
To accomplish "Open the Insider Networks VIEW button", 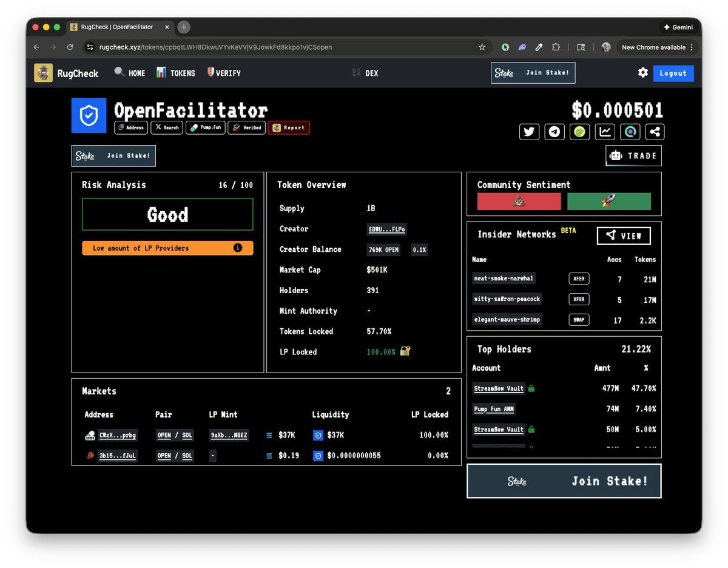I will (x=624, y=235).
